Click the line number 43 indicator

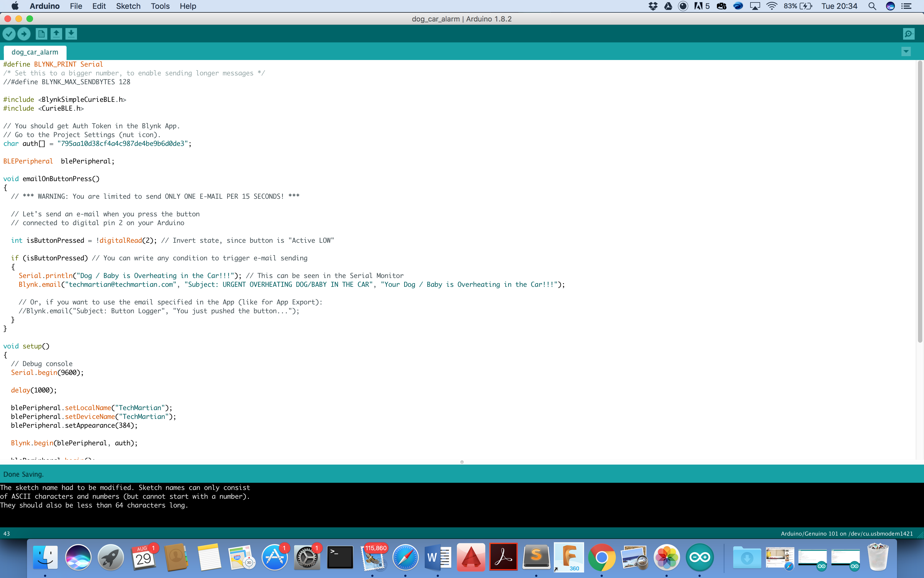pyautogui.click(x=7, y=534)
